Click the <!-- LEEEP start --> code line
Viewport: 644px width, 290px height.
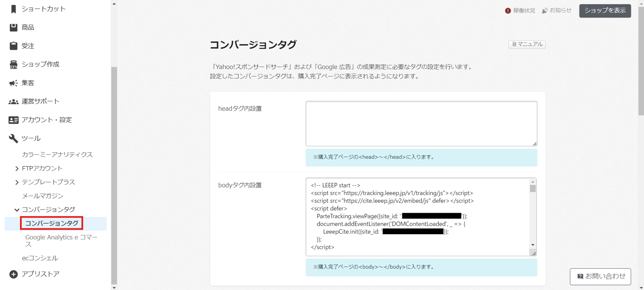[x=336, y=186]
